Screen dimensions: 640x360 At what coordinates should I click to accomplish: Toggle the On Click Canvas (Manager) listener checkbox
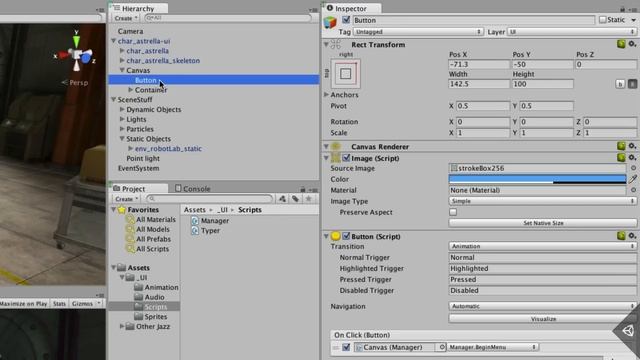point(346,347)
